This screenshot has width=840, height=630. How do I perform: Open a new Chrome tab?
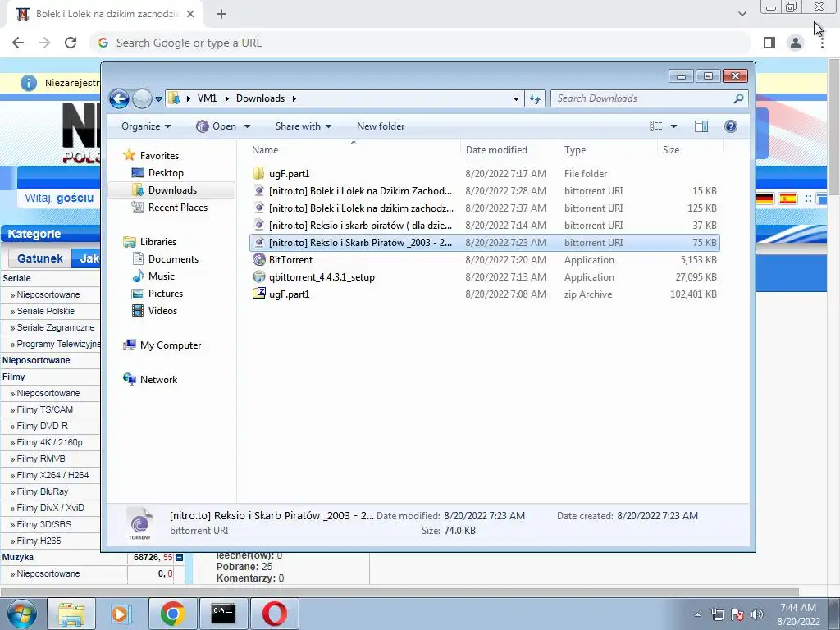coord(221,14)
